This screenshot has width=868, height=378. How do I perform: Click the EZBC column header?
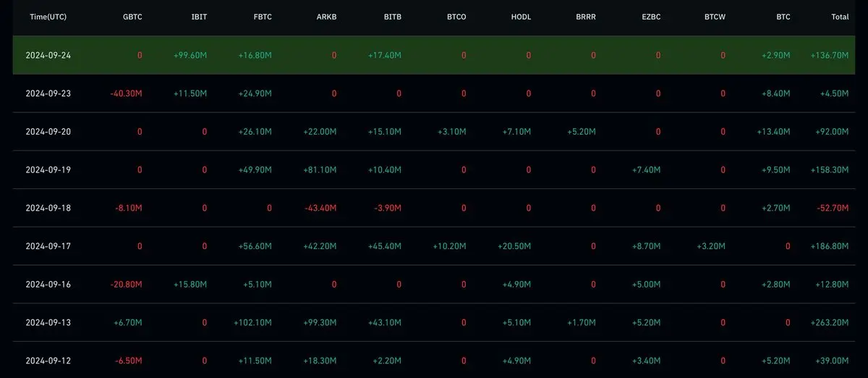[x=650, y=17]
